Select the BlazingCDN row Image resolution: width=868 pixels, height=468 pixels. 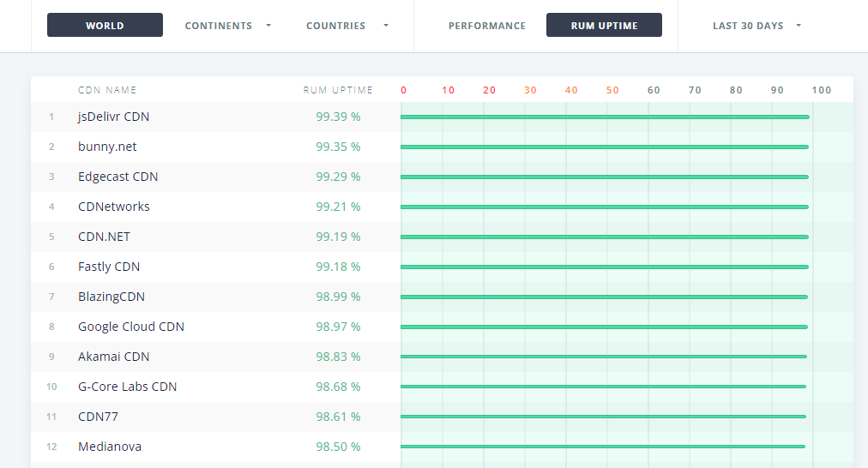coord(442,297)
